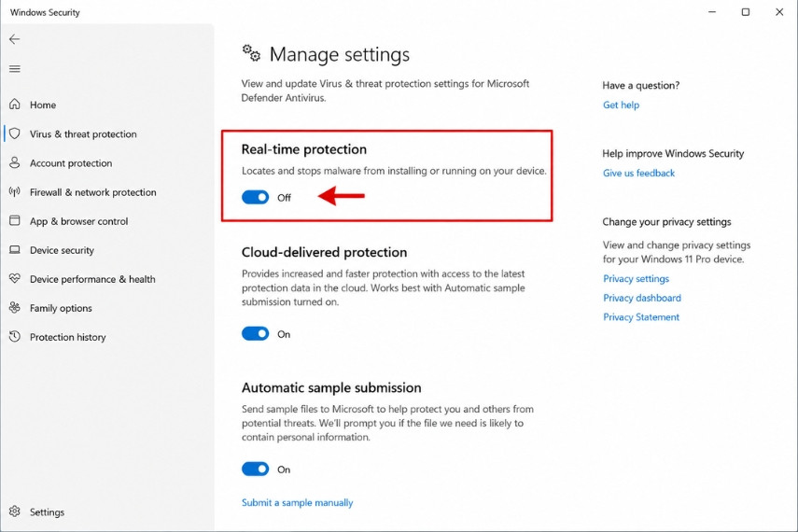Disable Automatic sample submission switch
The width and height of the screenshot is (798, 532).
point(255,469)
